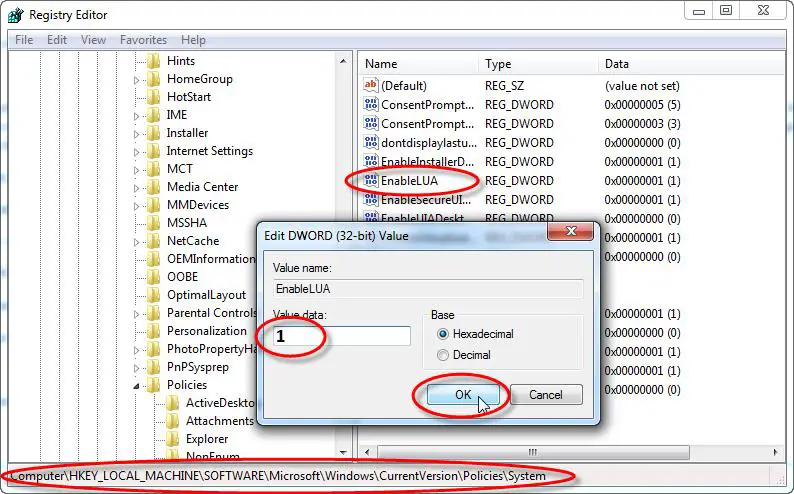Click the MSSHA folder icon

pos(153,223)
